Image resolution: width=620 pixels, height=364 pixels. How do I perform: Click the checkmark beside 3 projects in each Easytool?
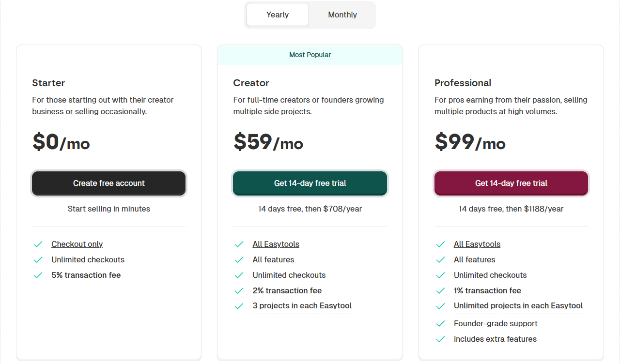click(239, 306)
